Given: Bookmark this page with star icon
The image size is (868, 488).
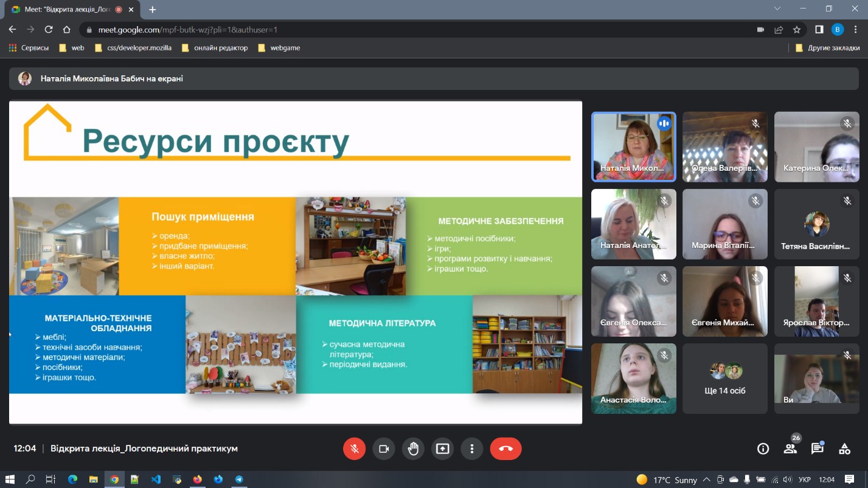Looking at the screenshot, I should (797, 30).
